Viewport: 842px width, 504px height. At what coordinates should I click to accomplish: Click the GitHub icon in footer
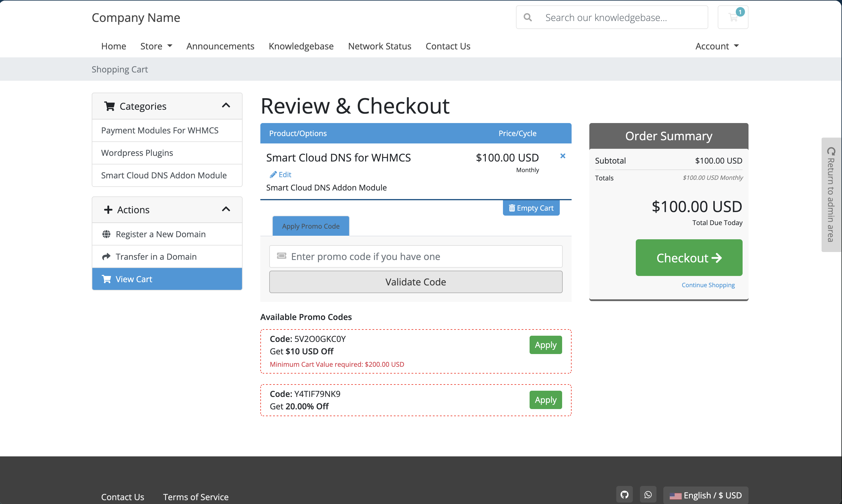click(624, 495)
